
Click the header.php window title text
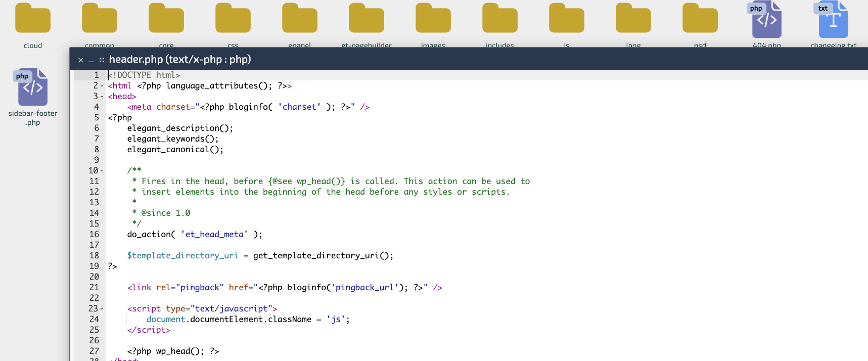click(180, 59)
